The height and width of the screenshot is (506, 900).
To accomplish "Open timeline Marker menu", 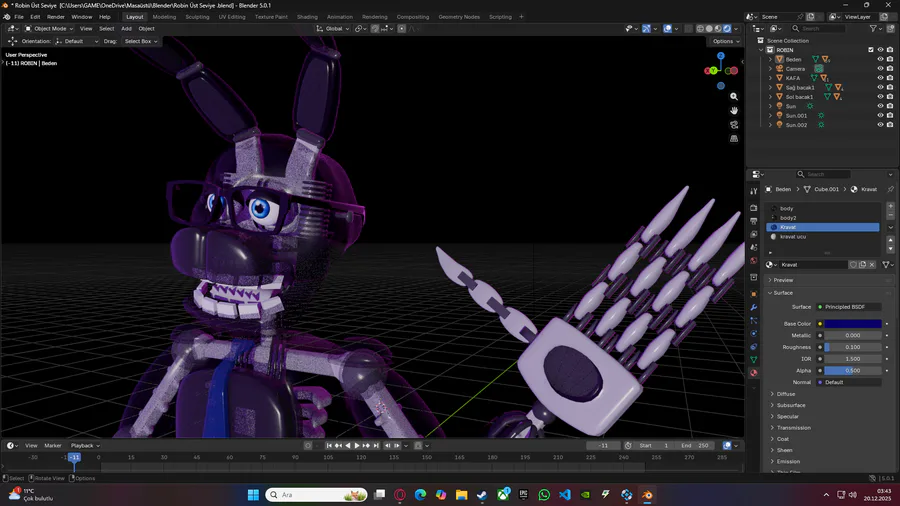I will 53,445.
